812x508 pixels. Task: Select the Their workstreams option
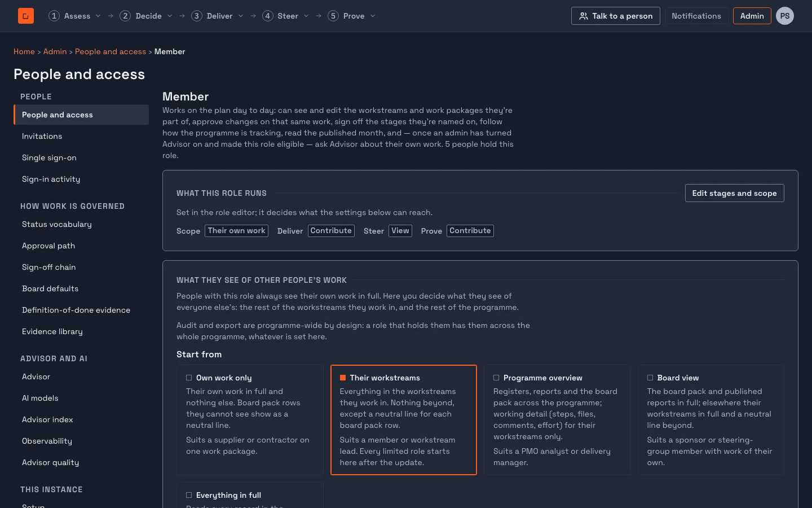404,420
